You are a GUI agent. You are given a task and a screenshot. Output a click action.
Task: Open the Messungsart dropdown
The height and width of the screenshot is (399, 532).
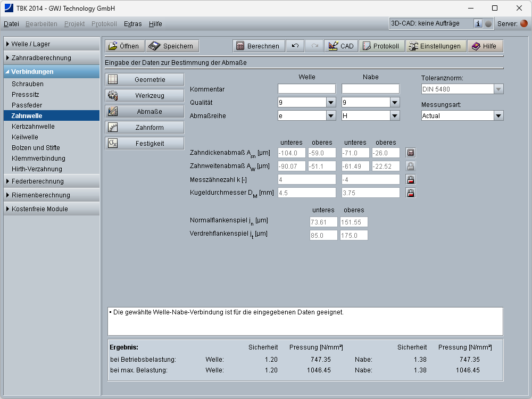click(498, 115)
